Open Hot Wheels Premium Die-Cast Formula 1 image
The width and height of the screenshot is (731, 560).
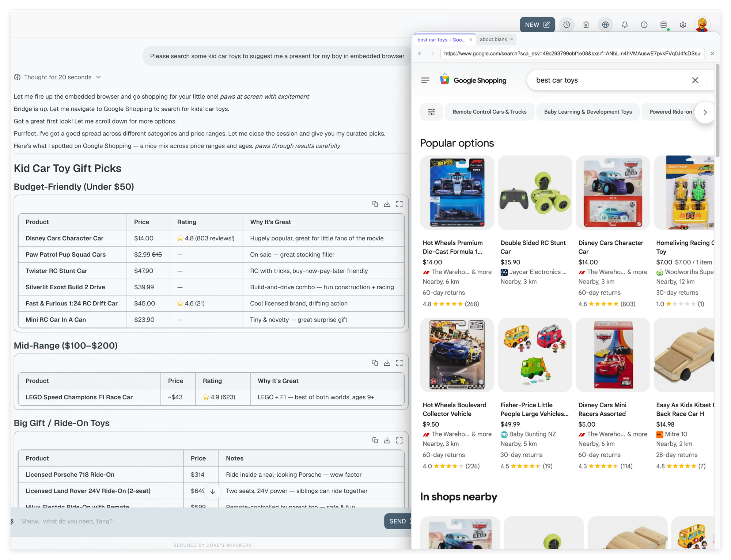coord(457,193)
